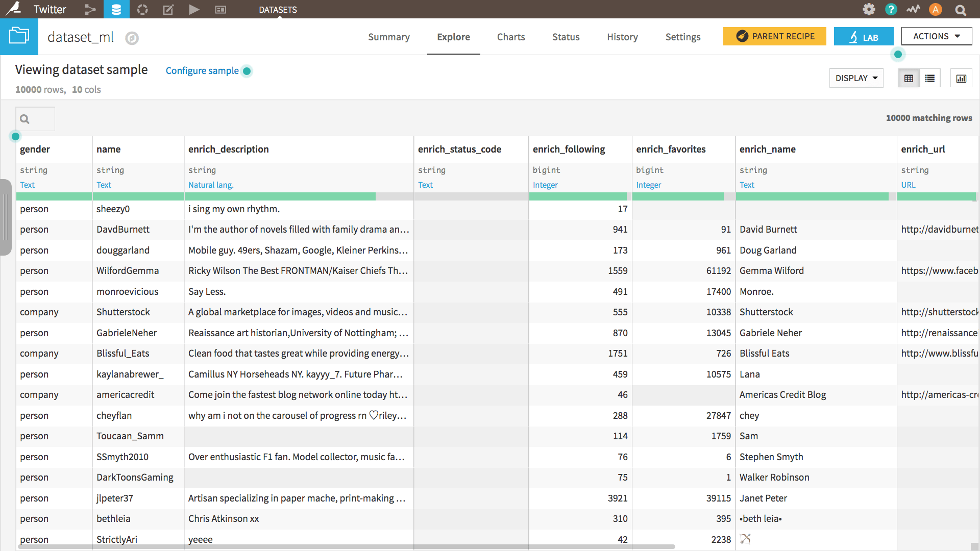Image resolution: width=980 pixels, height=551 pixels.
Task: Select the Datasets icon in the top navbar
Action: pos(116,9)
